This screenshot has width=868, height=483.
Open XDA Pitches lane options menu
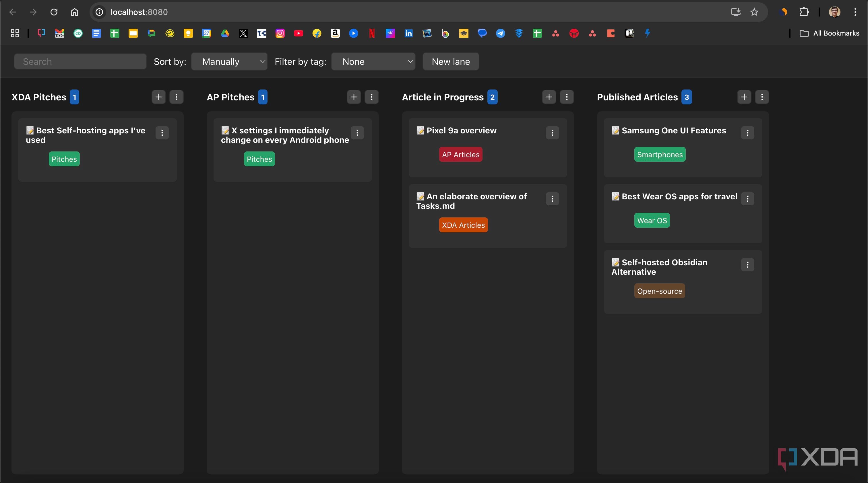pos(176,97)
